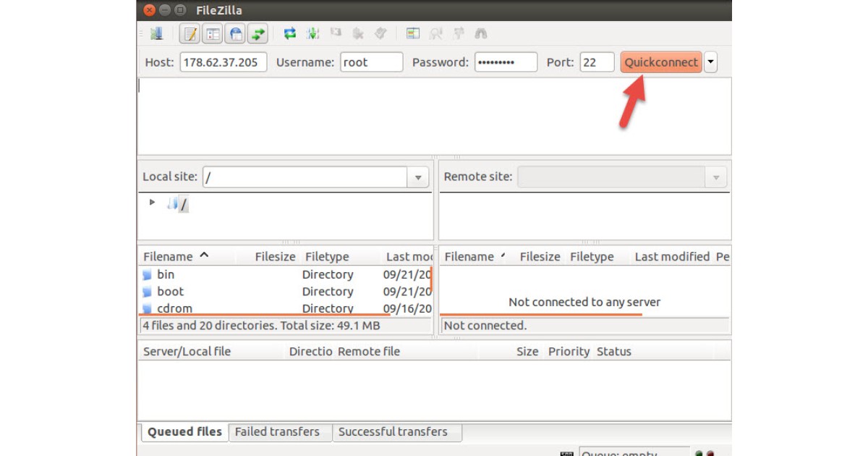Select the bin folder icon
This screenshot has height=456, width=868.
[x=148, y=275]
